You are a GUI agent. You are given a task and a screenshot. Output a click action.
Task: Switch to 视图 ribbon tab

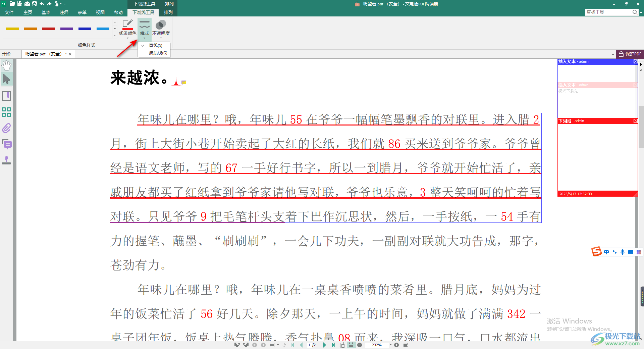100,12
